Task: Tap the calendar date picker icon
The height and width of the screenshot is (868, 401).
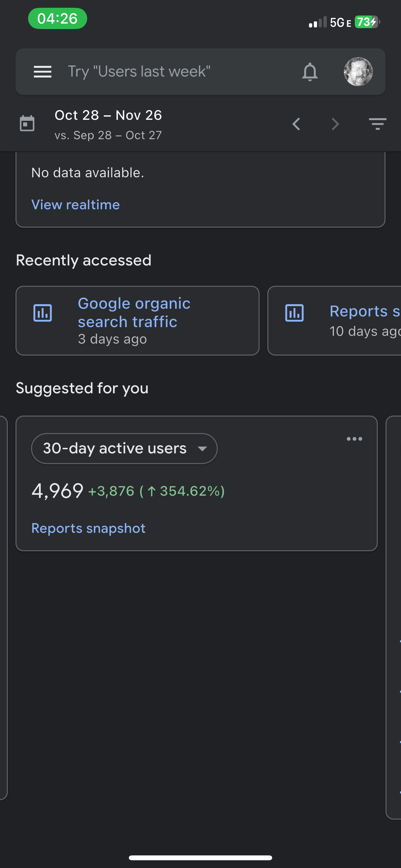Action: (27, 124)
